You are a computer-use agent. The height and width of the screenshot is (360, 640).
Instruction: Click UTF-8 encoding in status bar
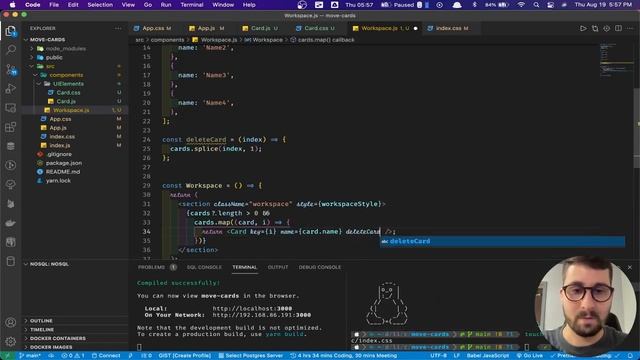(438, 356)
